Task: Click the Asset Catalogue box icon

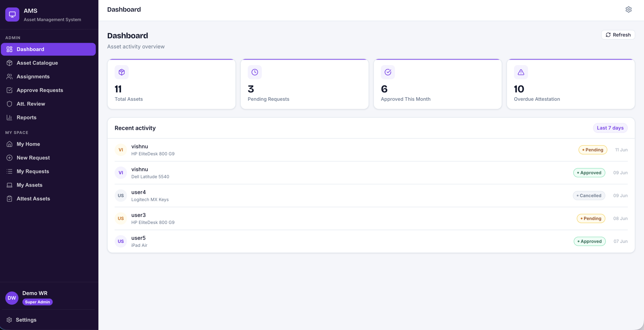Action: (x=10, y=63)
